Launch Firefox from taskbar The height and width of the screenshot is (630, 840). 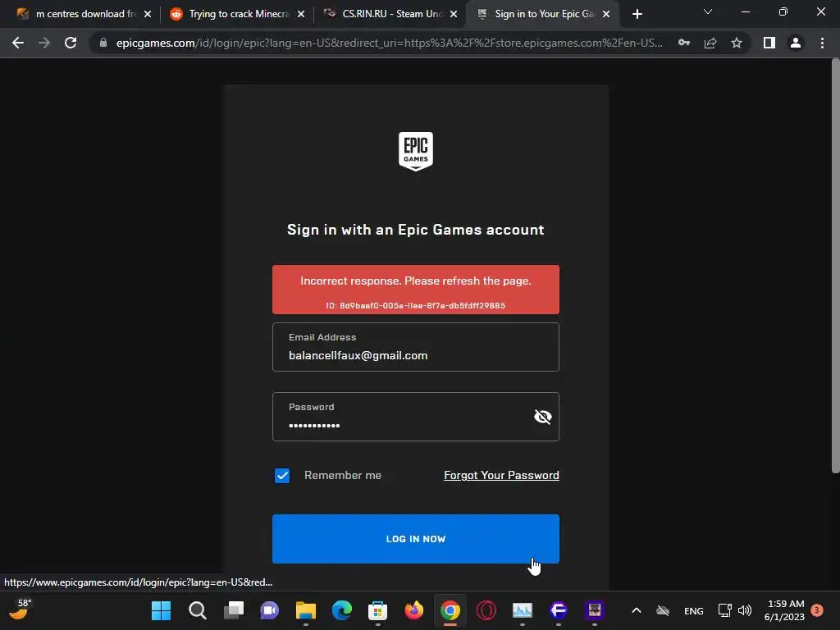coord(414,610)
